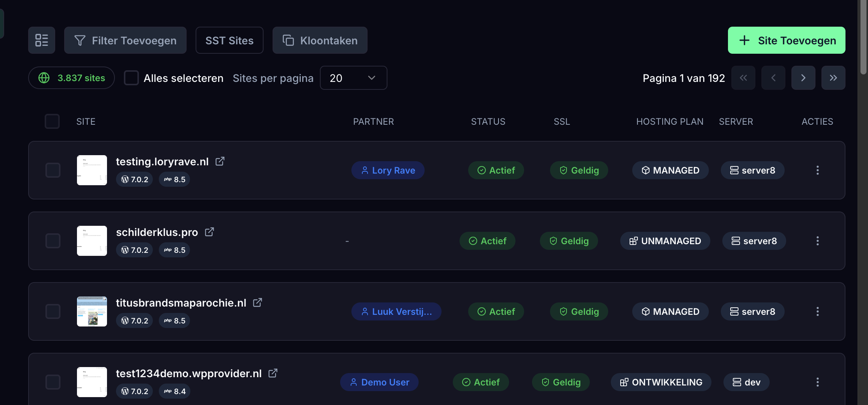Viewport: 868px width, 405px height.
Task: Expand the Sites per pagina dropdown
Action: [353, 78]
